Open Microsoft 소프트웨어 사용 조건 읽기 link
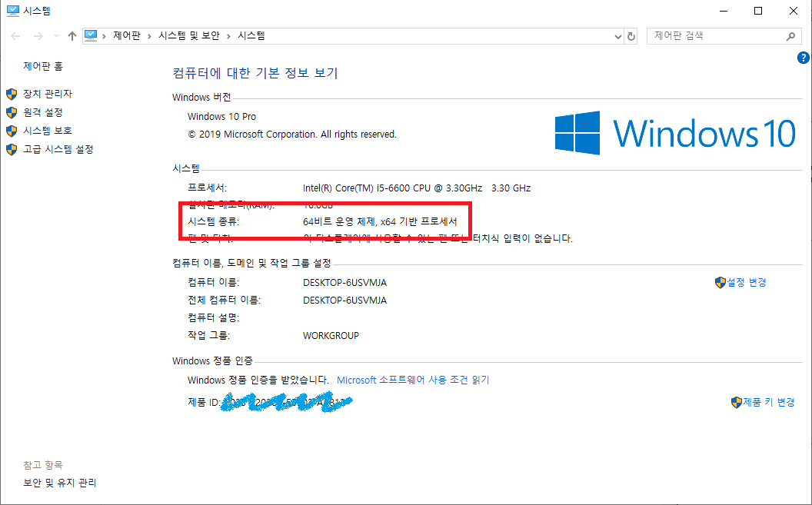Image resolution: width=812 pixels, height=505 pixels. point(413,380)
